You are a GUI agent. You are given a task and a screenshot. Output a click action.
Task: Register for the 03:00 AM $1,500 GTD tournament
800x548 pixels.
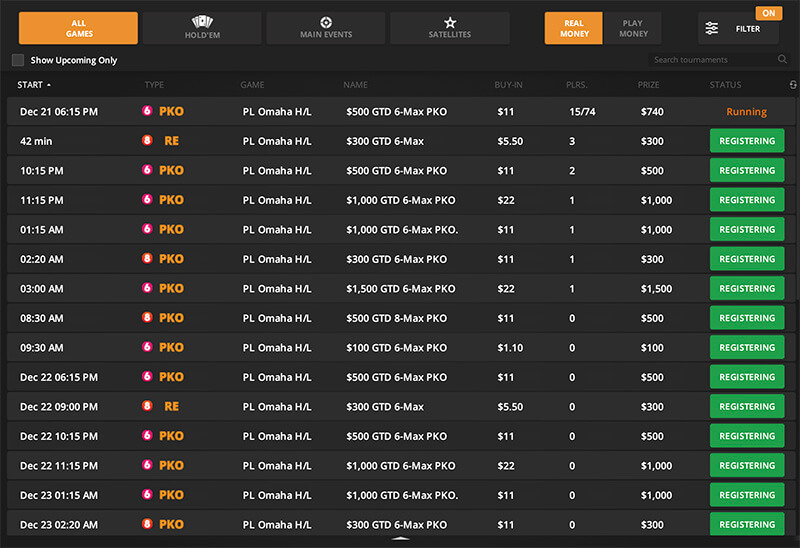coord(746,288)
